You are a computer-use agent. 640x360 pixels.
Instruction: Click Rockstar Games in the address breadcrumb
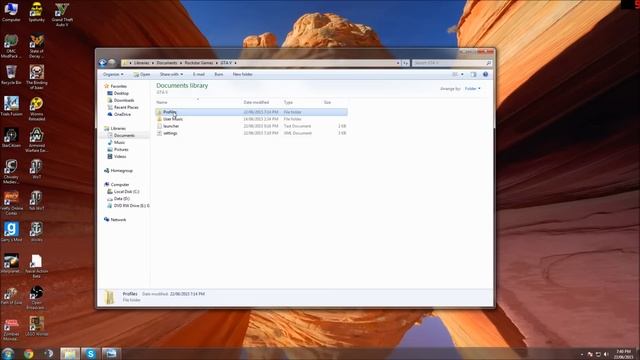[199, 63]
